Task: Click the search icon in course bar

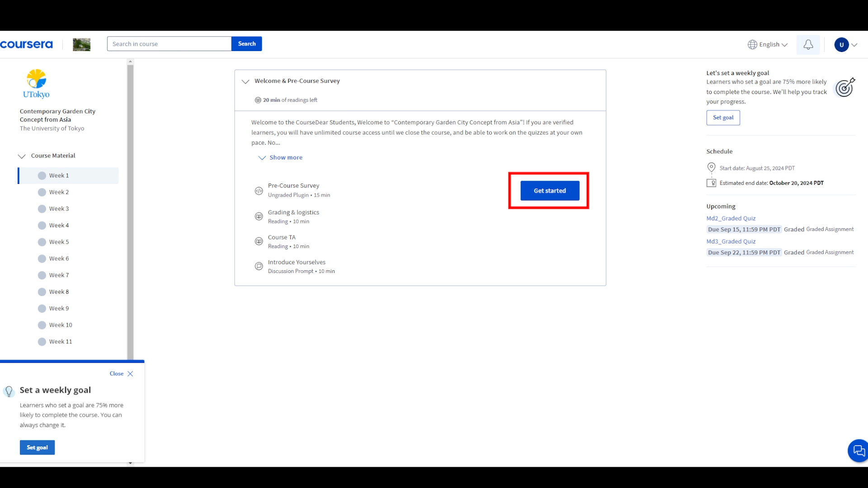Action: tap(246, 43)
